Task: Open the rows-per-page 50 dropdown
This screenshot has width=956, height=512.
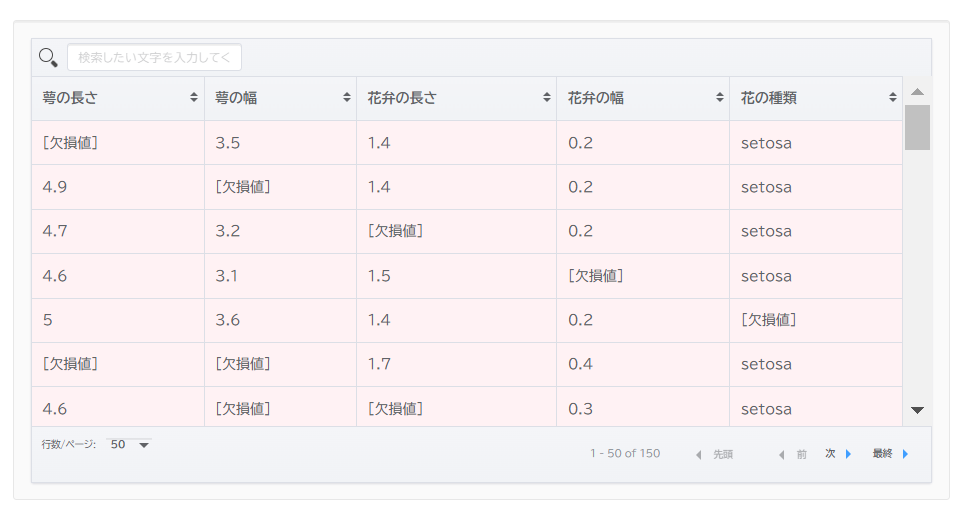Action: (x=129, y=445)
